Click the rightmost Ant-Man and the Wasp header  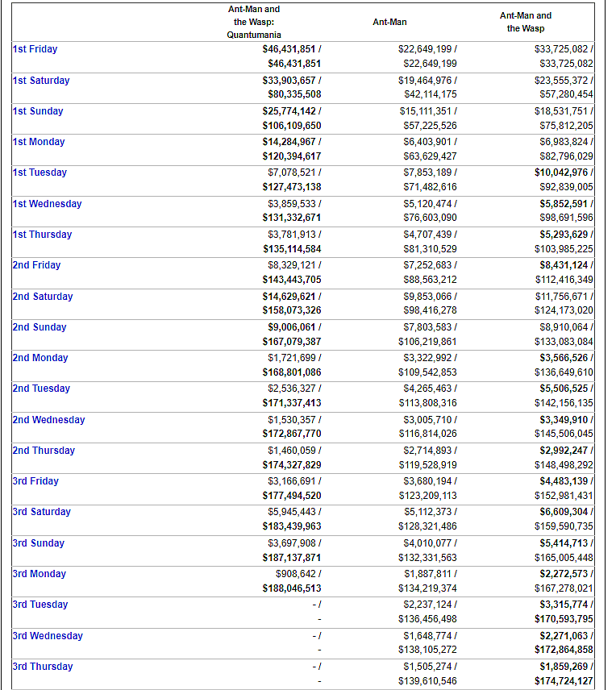(x=526, y=22)
